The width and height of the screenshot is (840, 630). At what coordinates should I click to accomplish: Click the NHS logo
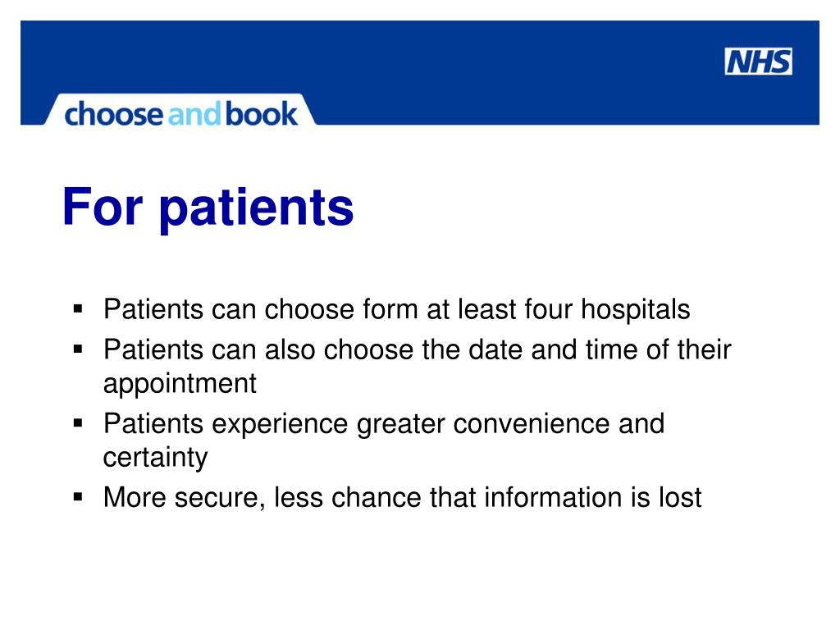click(758, 62)
